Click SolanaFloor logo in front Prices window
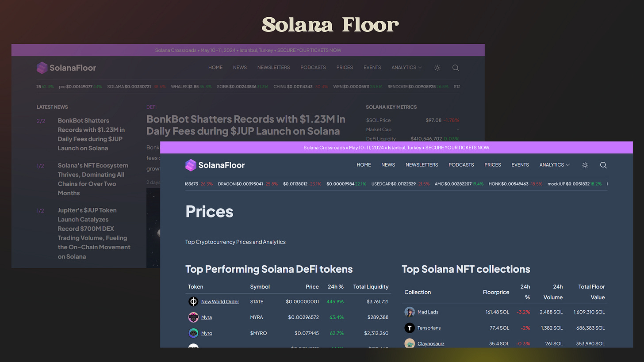 tap(215, 165)
